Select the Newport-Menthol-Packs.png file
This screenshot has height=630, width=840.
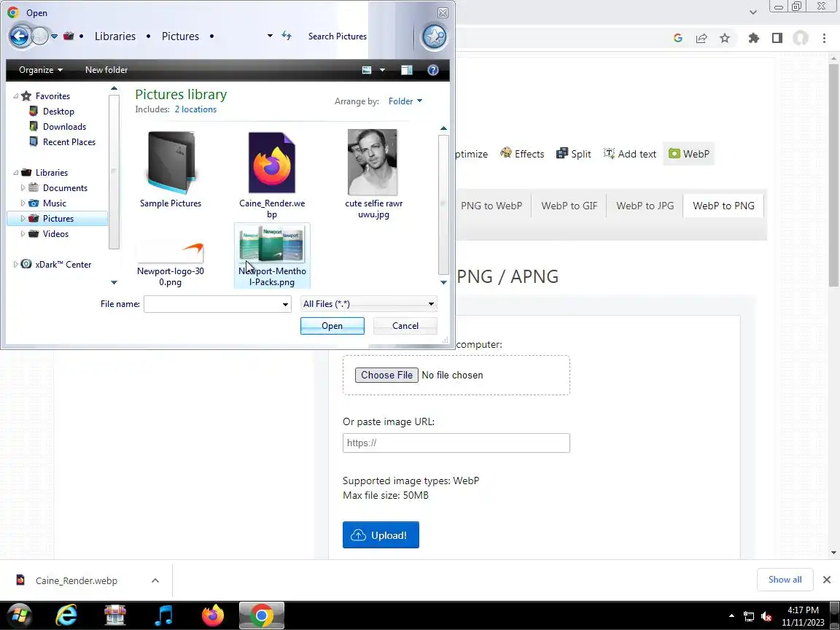tap(272, 256)
